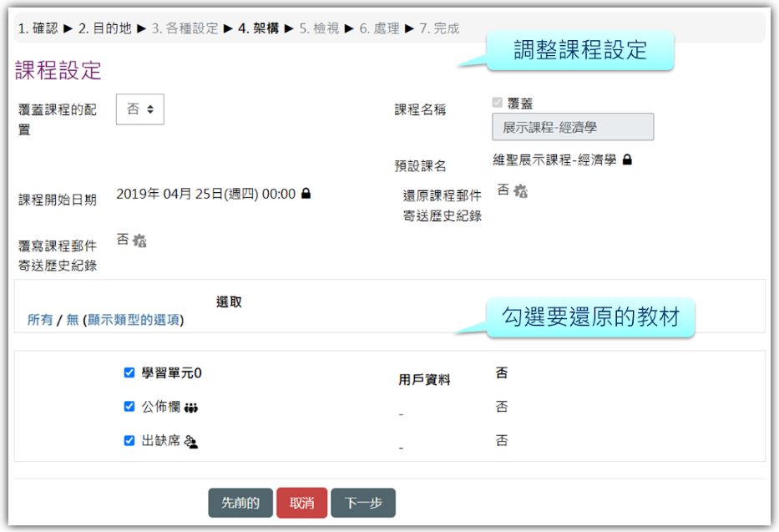Click the forum group icon next to 公佈欄
Screen dimensions: 779x532
[191, 408]
